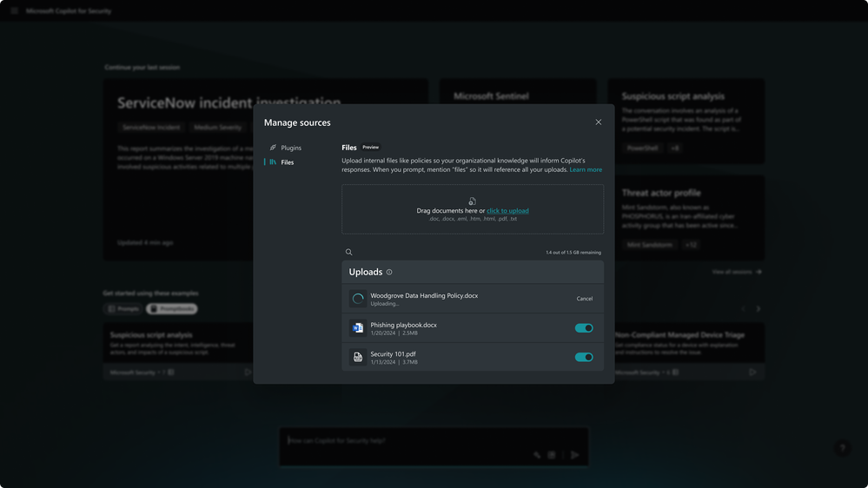Click the Plugins plug icon

pyautogui.click(x=273, y=148)
